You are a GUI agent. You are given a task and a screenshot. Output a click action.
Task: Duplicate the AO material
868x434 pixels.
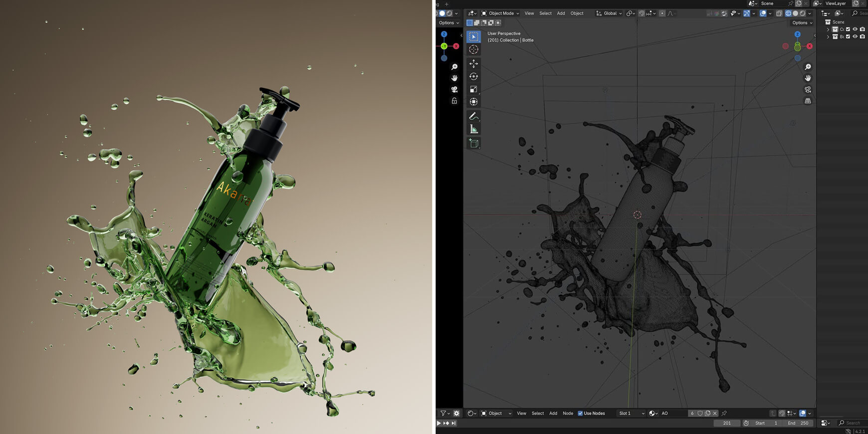[707, 413]
